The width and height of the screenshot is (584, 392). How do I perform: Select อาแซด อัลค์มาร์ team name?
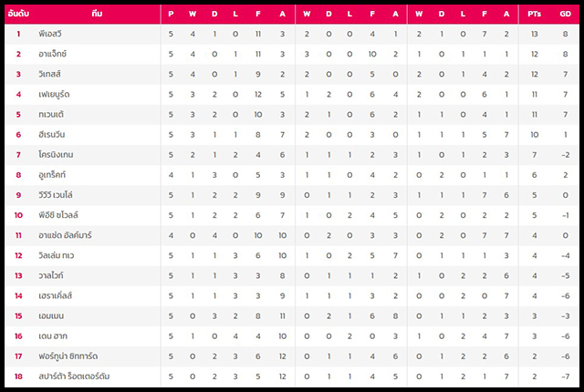[x=65, y=235]
